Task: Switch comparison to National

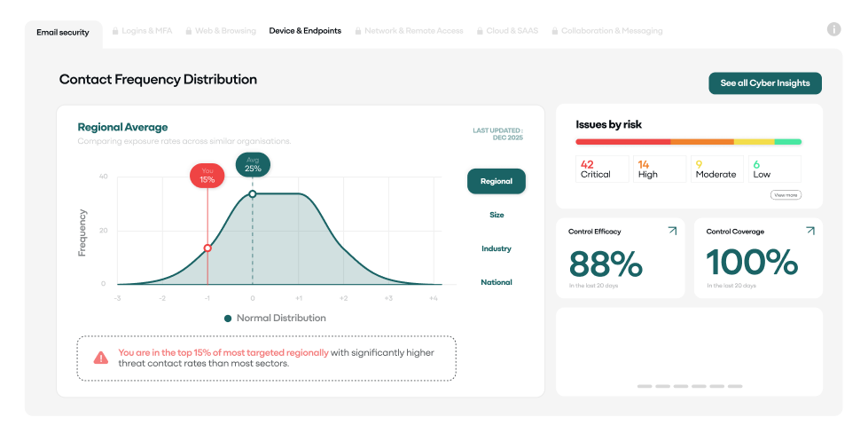Action: click(496, 282)
